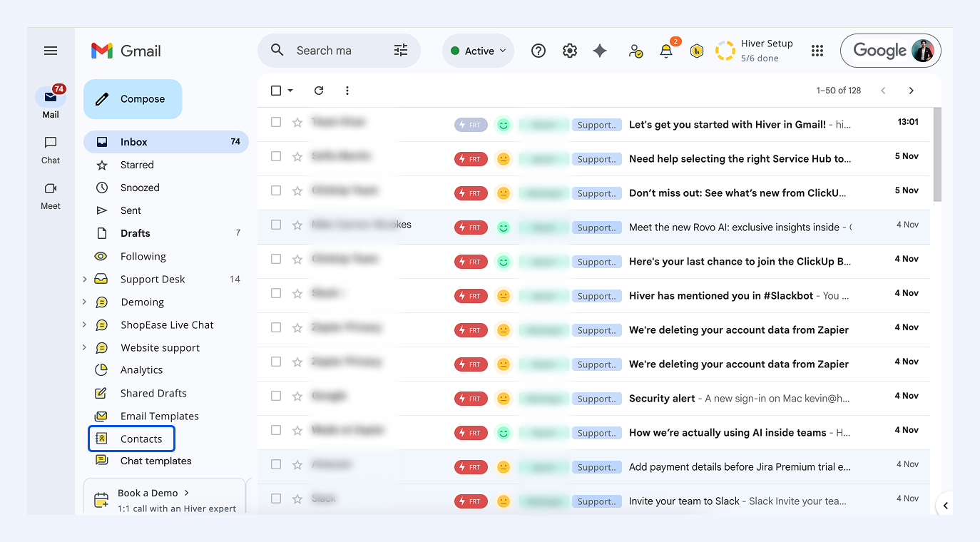
Task: Expand the ShopEase Live Chat folder
Action: click(x=84, y=324)
